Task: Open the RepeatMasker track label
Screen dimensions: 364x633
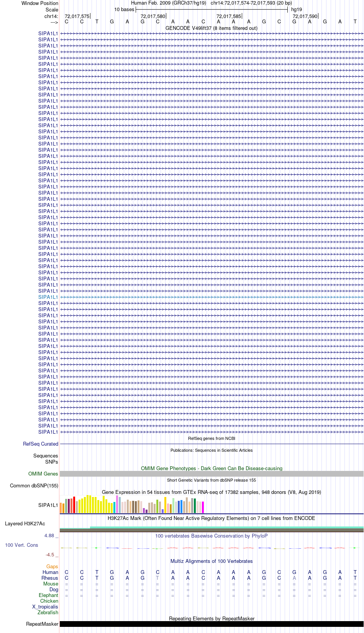Action: click(x=42, y=624)
